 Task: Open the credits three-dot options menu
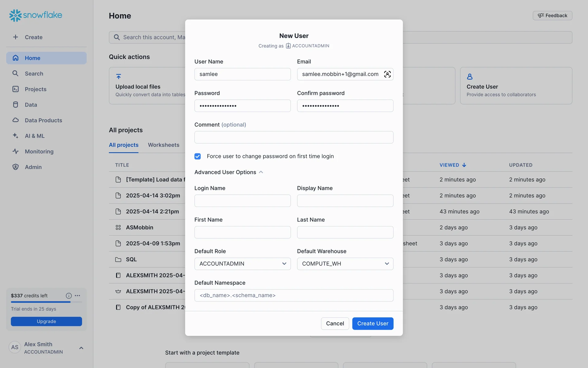77,296
